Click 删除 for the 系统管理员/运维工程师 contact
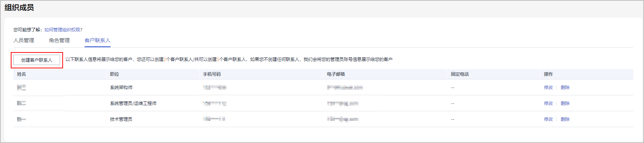The image size is (644, 143). click(x=565, y=103)
